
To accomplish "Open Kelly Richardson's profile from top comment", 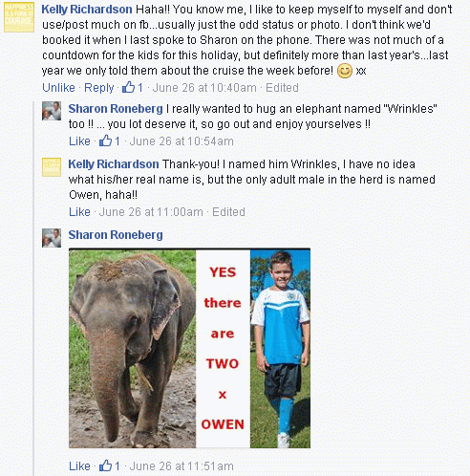I will tap(87, 10).
